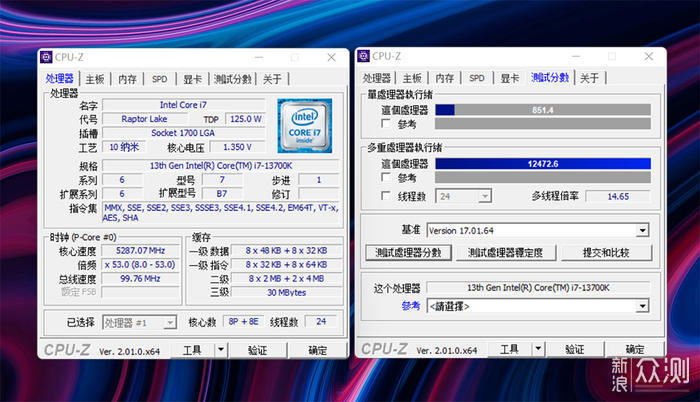Enable single-thread 參考 checkbox

point(386,123)
